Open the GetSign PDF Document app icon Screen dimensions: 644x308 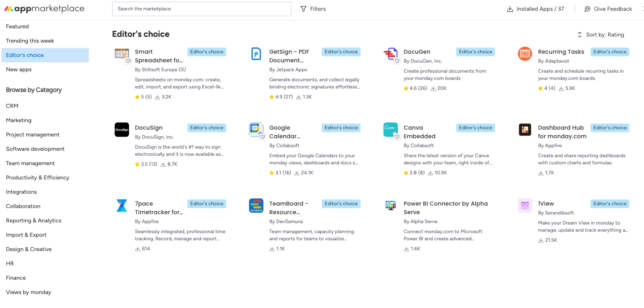coord(256,54)
